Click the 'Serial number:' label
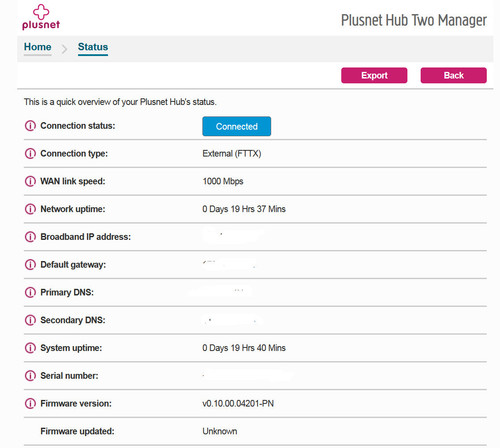Screen dimensions: 500x448 (x=69, y=376)
